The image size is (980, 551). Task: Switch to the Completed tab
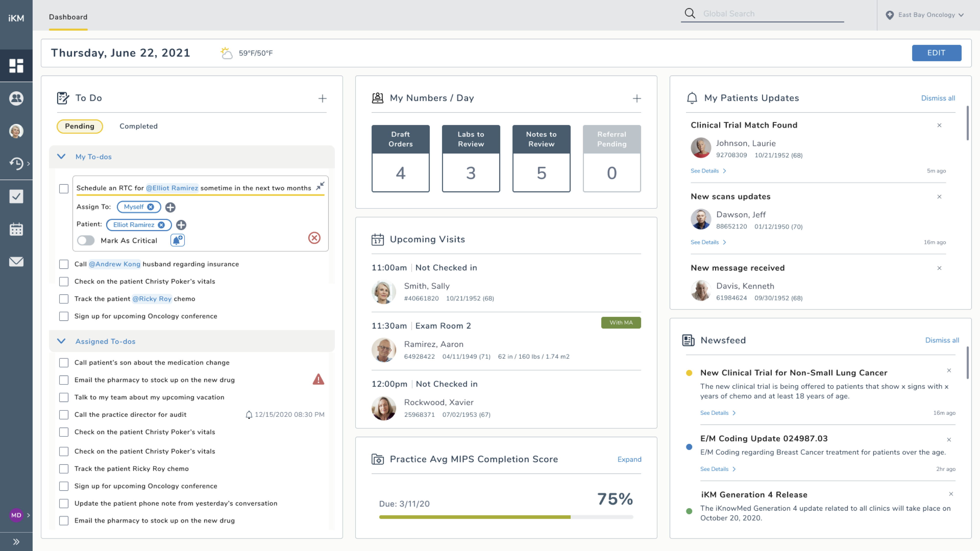click(138, 126)
